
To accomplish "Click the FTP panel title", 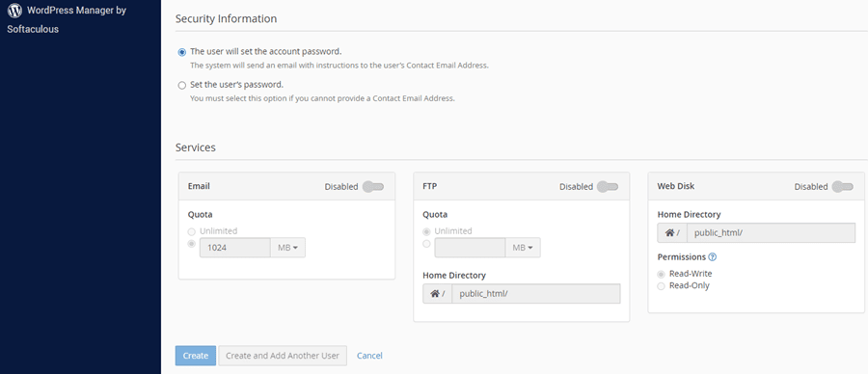I will point(430,186).
